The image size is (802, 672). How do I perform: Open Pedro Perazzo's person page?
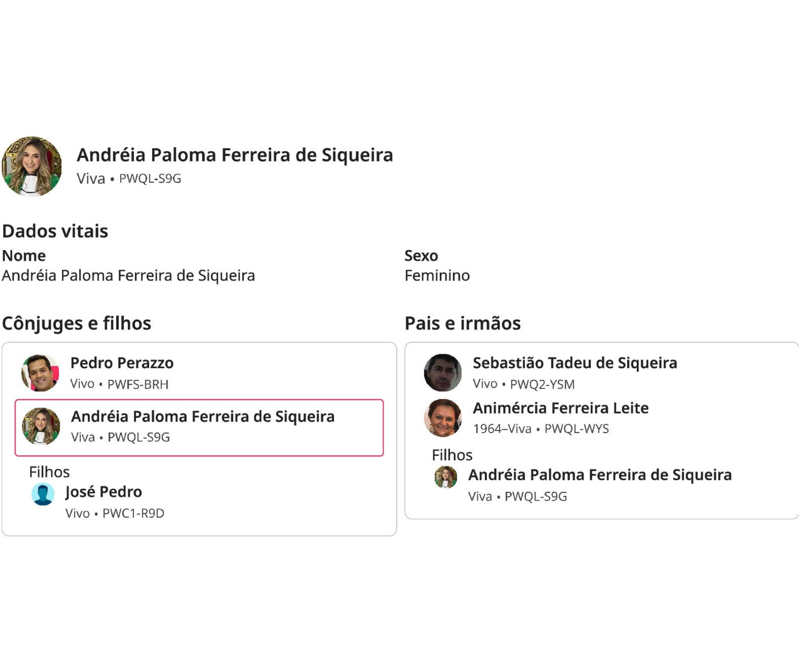(x=122, y=363)
